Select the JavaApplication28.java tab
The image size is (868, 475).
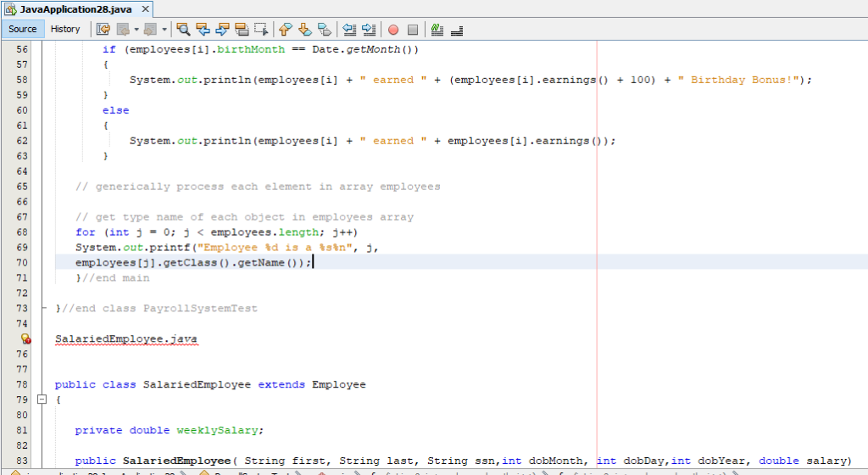tap(75, 9)
